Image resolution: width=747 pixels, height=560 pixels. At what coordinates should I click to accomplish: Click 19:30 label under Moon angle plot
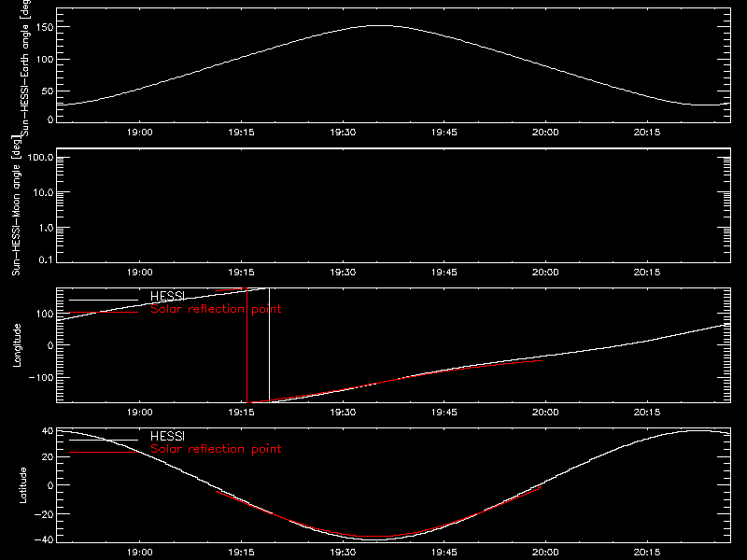pos(343,273)
